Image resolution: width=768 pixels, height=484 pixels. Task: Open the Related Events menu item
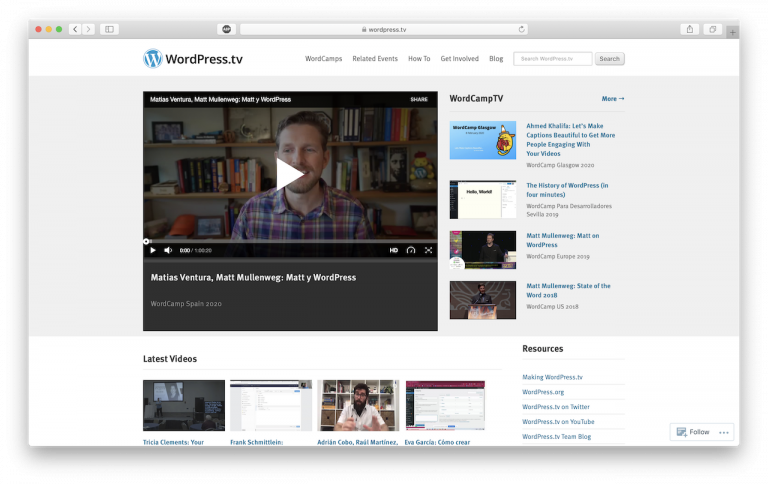tap(375, 59)
